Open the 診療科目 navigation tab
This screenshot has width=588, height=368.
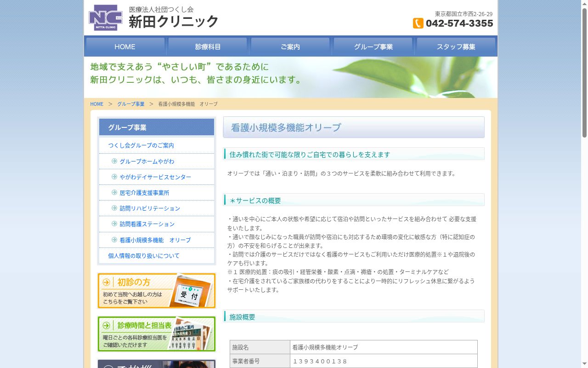click(x=208, y=46)
